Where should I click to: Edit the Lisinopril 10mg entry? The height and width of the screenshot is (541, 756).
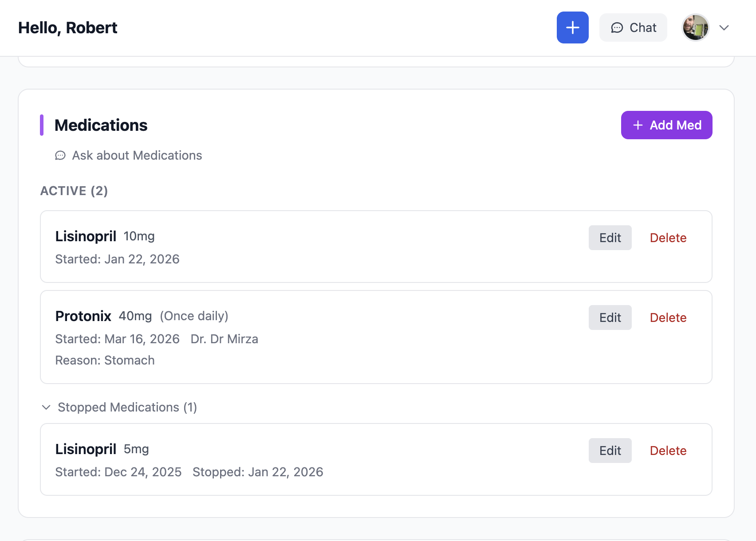click(610, 238)
